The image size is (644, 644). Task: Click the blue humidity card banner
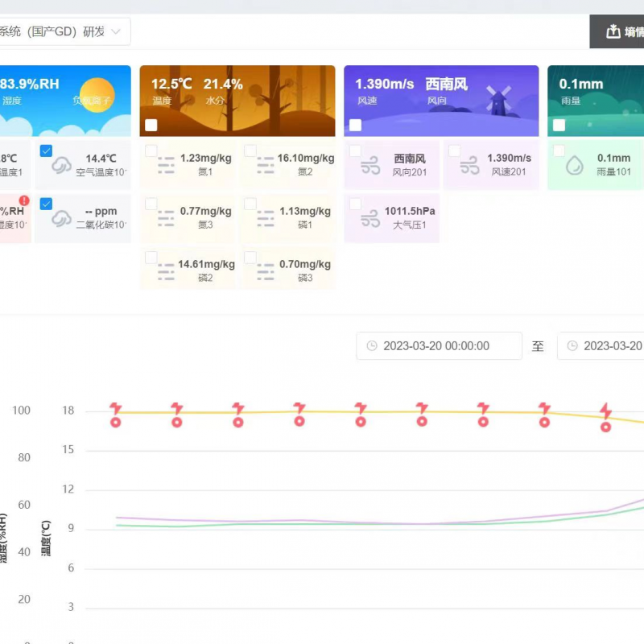click(65, 101)
